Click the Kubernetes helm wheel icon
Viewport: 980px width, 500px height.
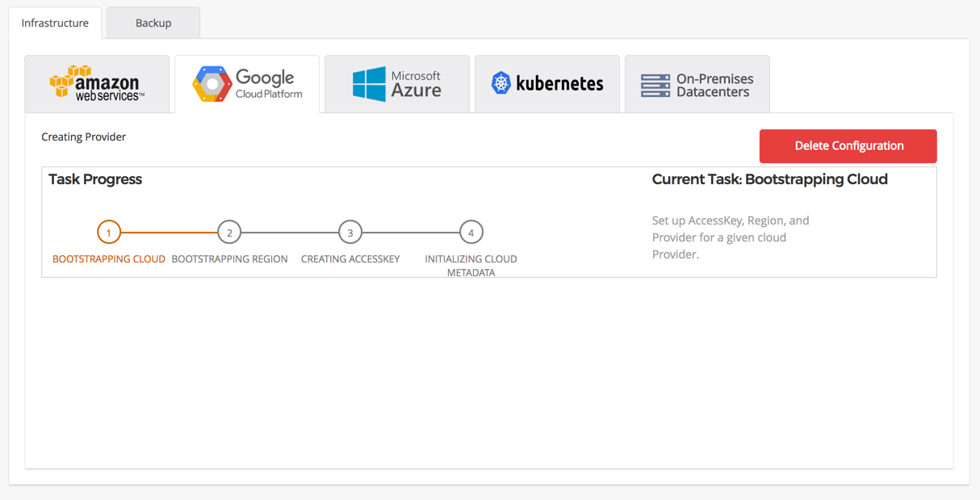pyautogui.click(x=501, y=82)
